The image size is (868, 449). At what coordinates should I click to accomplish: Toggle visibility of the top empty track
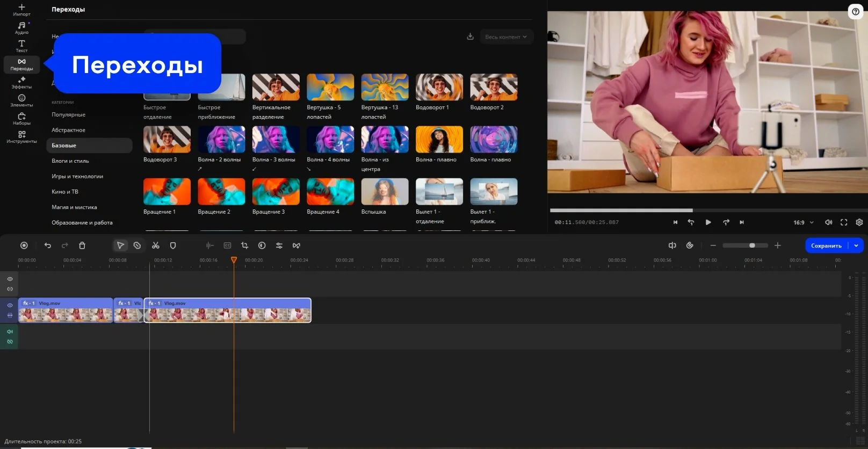tap(10, 279)
